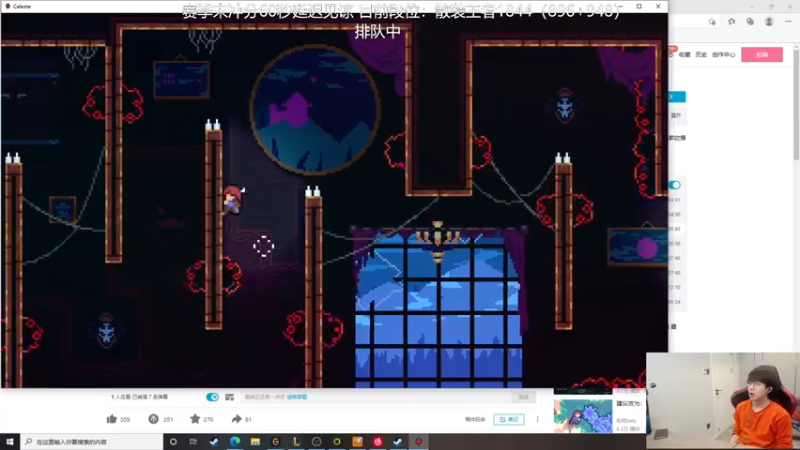This screenshot has height=450, width=800.
Task: Open the danmaku settings icon beside the toggle
Action: tap(230, 397)
